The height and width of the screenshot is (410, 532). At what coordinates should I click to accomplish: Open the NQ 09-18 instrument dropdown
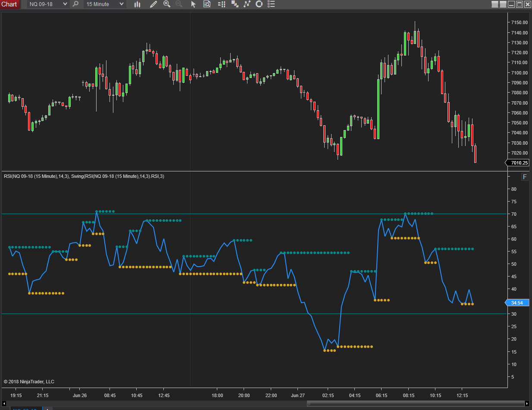point(48,4)
